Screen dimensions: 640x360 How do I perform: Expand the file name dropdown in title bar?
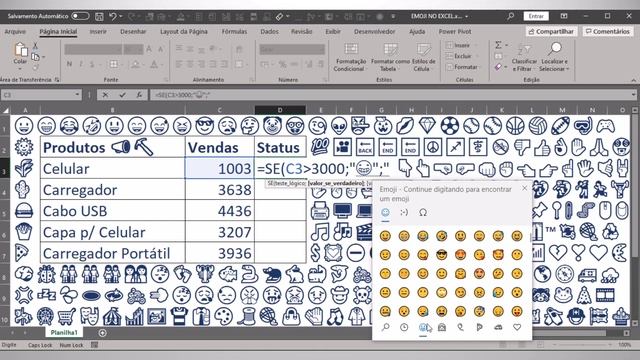tap(467, 16)
